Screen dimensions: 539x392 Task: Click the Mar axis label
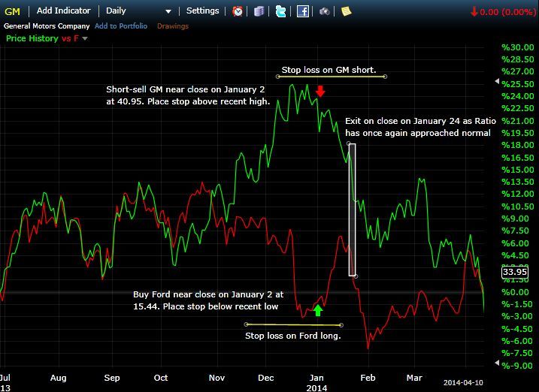[414, 378]
